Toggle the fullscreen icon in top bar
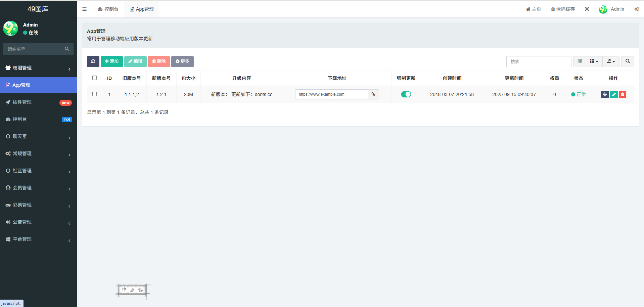 point(587,9)
